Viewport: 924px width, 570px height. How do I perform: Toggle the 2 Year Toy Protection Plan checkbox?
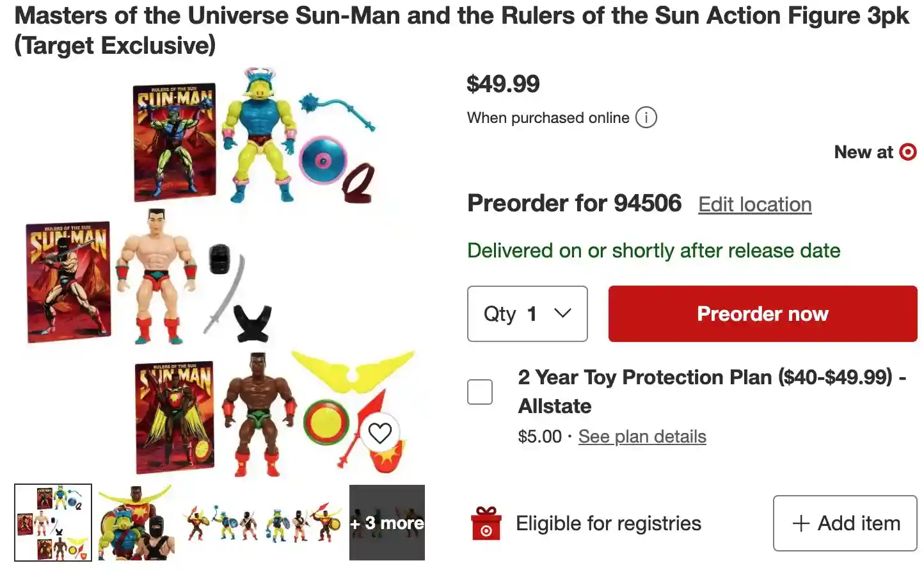pos(480,392)
